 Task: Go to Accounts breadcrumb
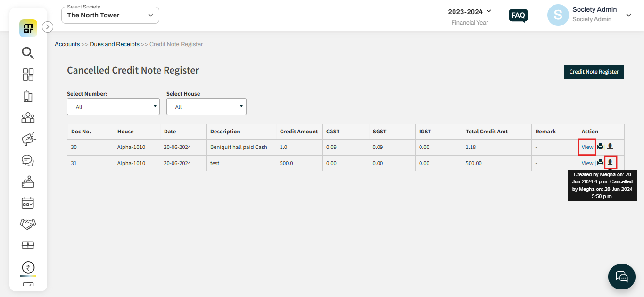point(67,44)
